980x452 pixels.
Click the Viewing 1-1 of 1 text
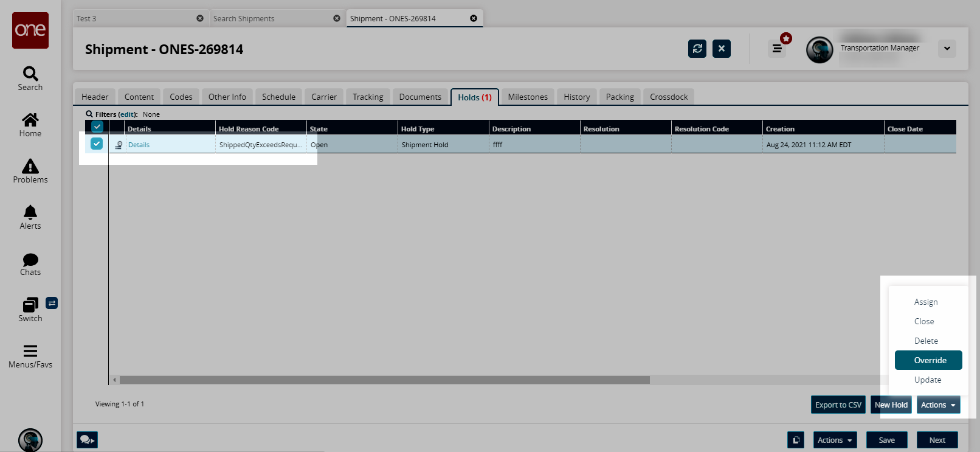point(120,404)
